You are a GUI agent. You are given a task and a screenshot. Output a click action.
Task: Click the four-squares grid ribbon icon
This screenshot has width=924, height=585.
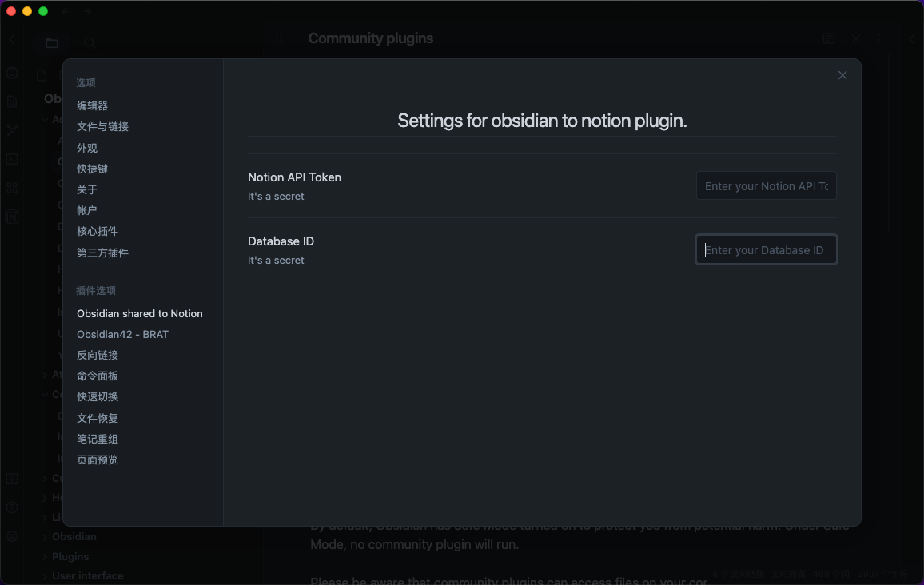pyautogui.click(x=12, y=188)
